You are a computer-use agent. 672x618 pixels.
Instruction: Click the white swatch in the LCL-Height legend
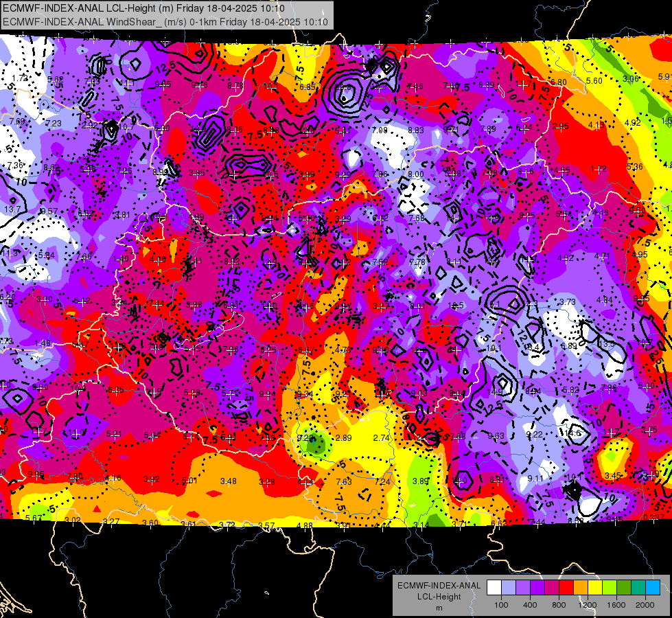point(494,588)
